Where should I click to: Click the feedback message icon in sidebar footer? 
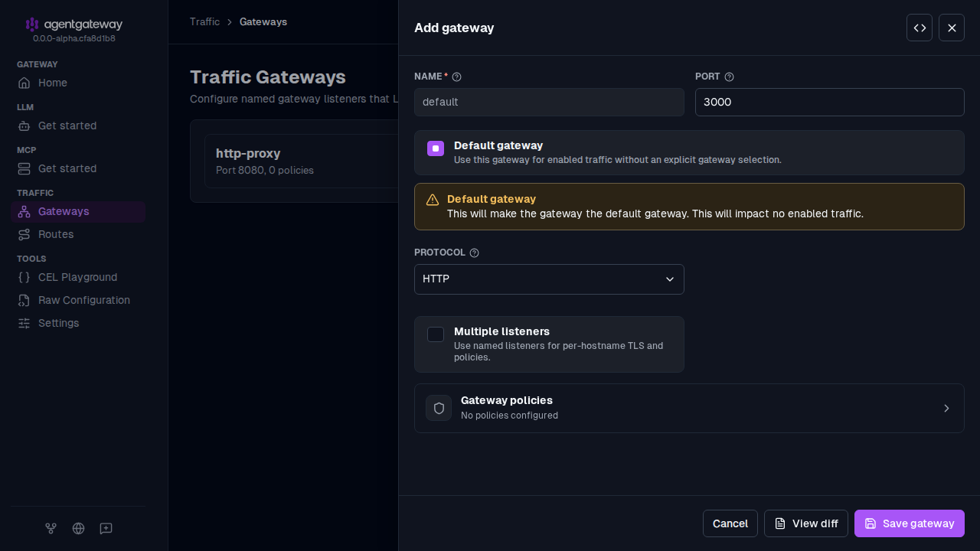pos(106,528)
